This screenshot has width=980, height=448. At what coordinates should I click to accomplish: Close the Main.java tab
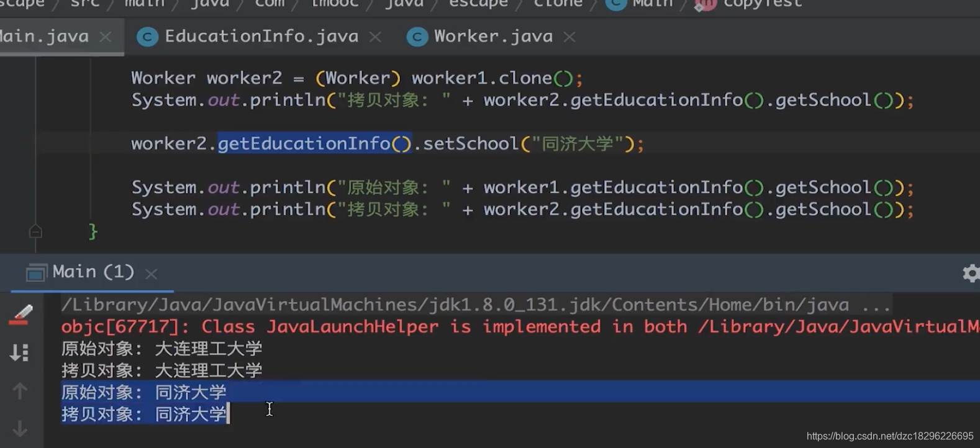106,37
